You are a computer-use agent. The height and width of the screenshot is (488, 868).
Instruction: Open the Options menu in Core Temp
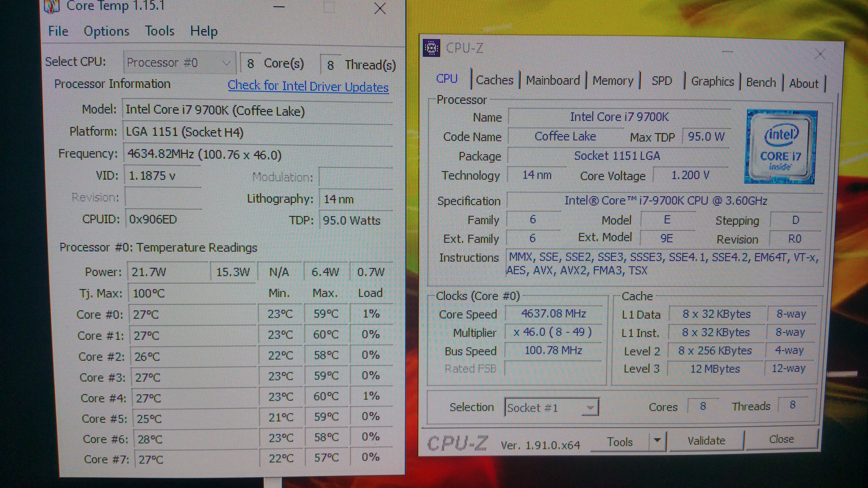(x=106, y=31)
